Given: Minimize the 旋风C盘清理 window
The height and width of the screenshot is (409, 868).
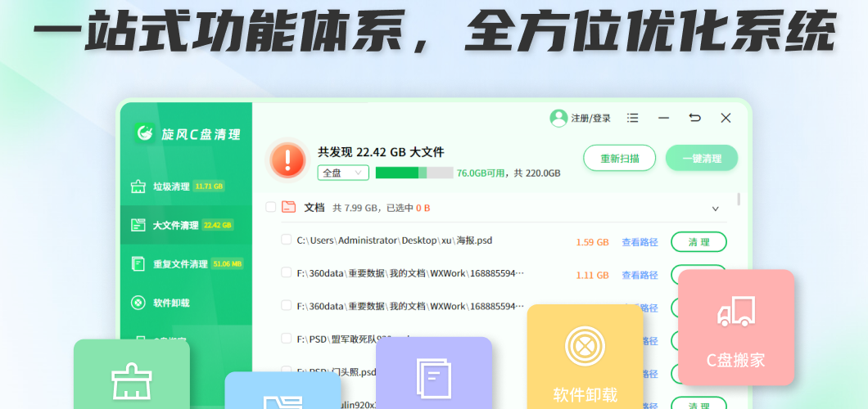Looking at the screenshot, I should (x=664, y=118).
